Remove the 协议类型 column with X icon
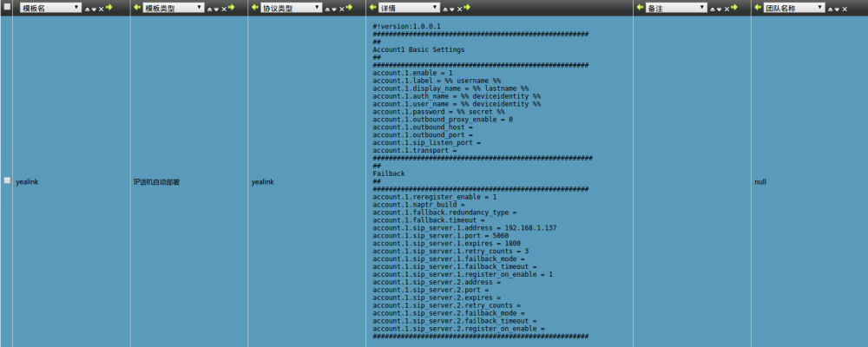Viewport: 868px width, 347px height. [341, 9]
